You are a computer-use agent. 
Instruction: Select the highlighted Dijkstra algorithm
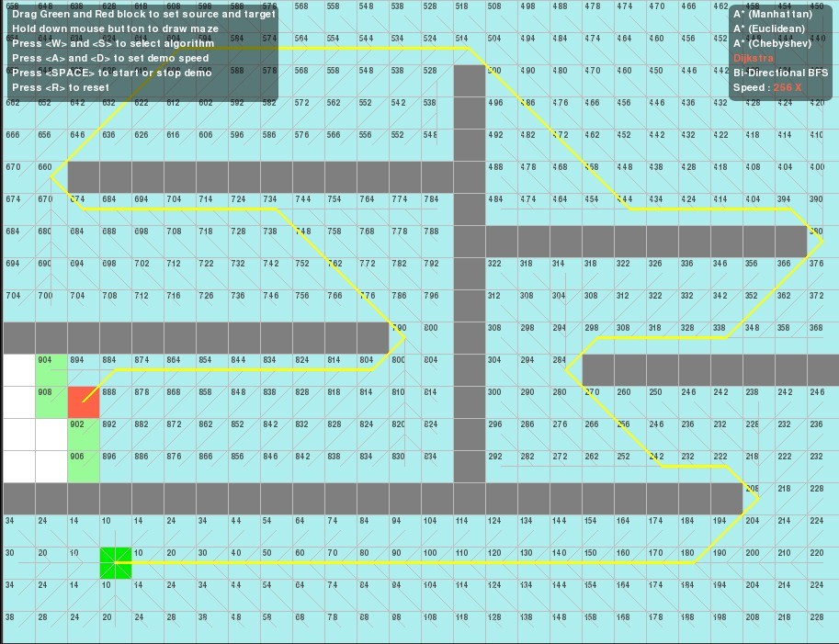click(754, 58)
